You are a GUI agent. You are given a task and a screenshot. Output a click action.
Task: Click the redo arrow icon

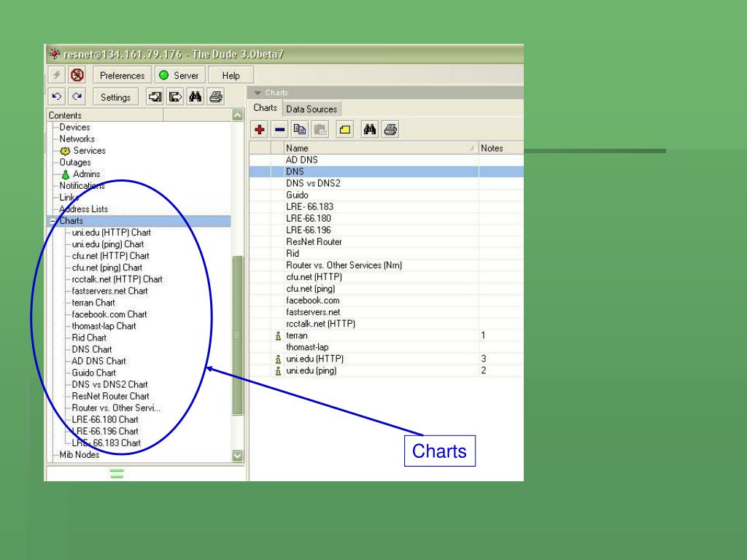pyautogui.click(x=77, y=97)
